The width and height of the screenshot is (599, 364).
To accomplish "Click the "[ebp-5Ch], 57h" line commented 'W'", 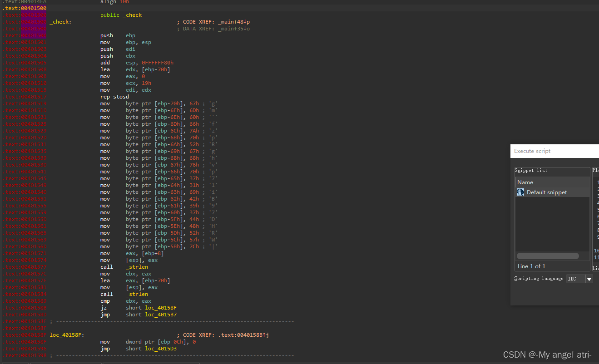I will pos(159,240).
